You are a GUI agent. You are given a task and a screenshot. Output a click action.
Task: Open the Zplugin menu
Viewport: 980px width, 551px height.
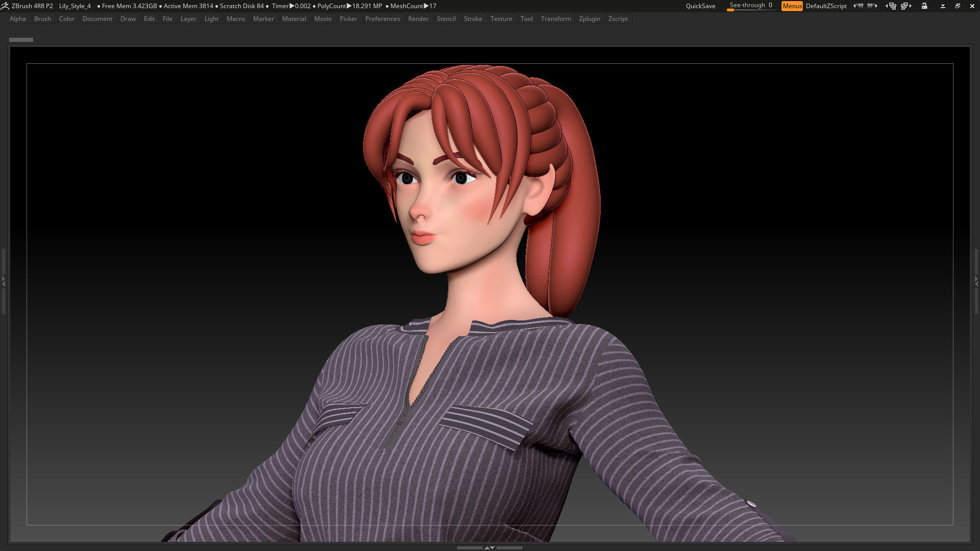[590, 18]
